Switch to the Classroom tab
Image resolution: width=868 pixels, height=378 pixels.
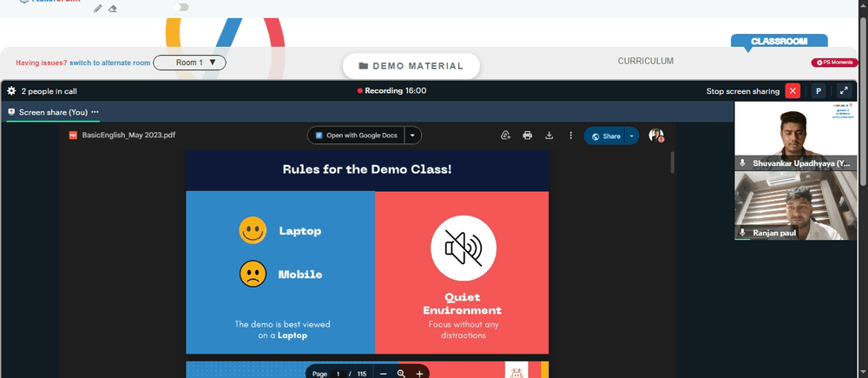(779, 41)
